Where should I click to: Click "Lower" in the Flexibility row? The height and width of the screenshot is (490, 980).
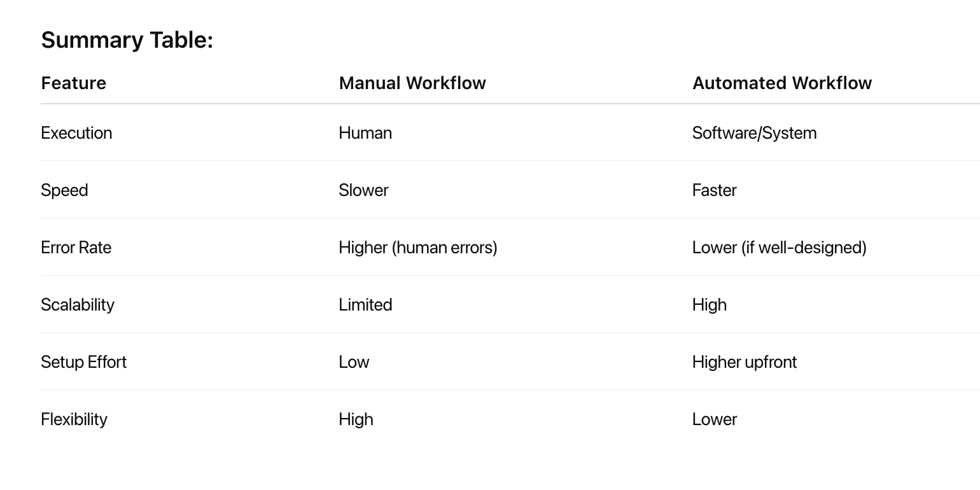(x=714, y=419)
